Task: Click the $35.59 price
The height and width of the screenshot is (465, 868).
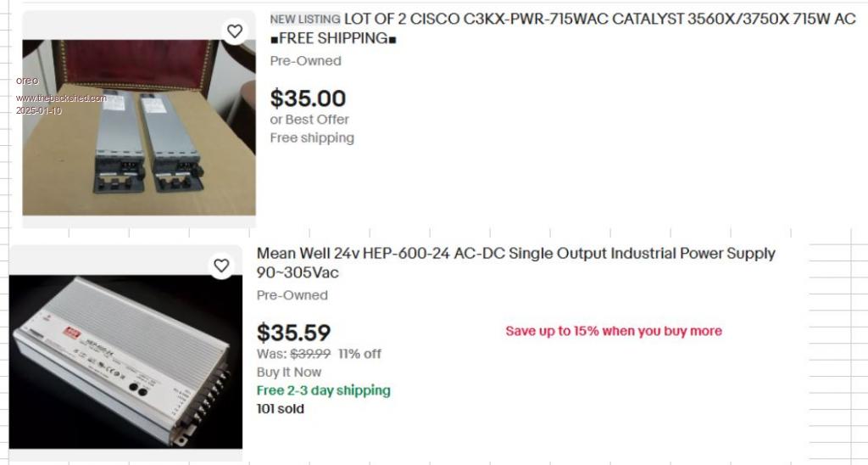Action: click(293, 333)
